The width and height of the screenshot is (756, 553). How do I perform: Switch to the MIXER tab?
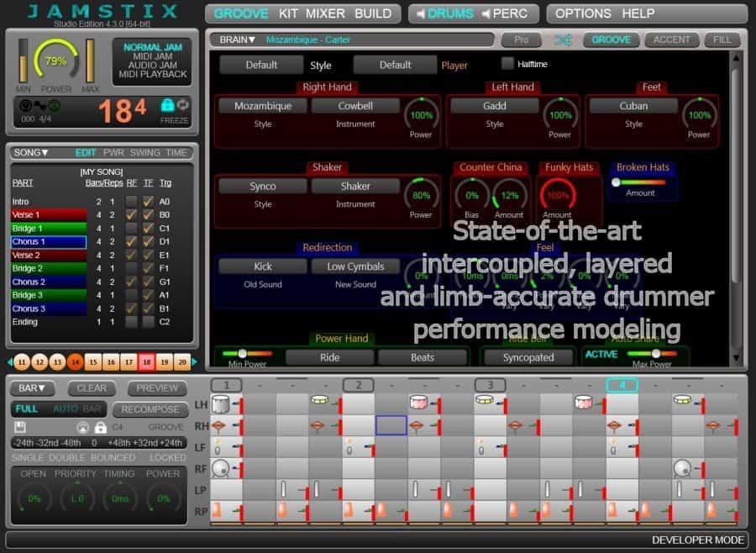(x=325, y=13)
